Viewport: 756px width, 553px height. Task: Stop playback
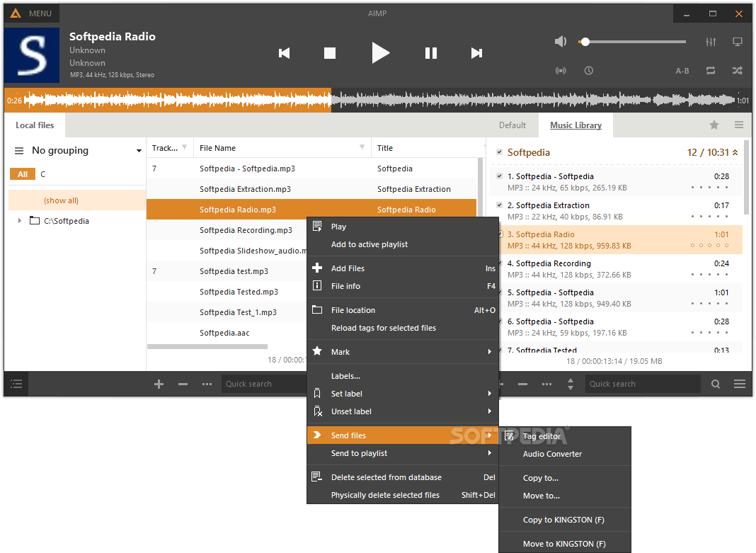330,53
